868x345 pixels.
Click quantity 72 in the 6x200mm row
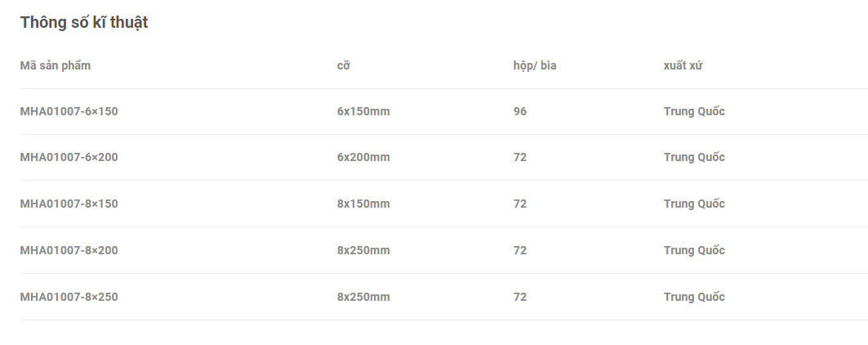click(x=520, y=158)
